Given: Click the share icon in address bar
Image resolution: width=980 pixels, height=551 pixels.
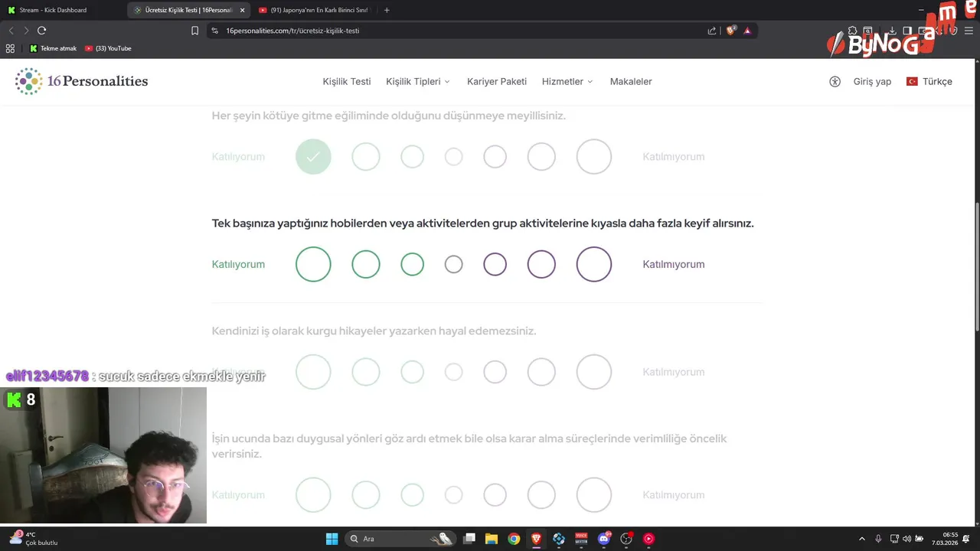Looking at the screenshot, I should coord(712,31).
